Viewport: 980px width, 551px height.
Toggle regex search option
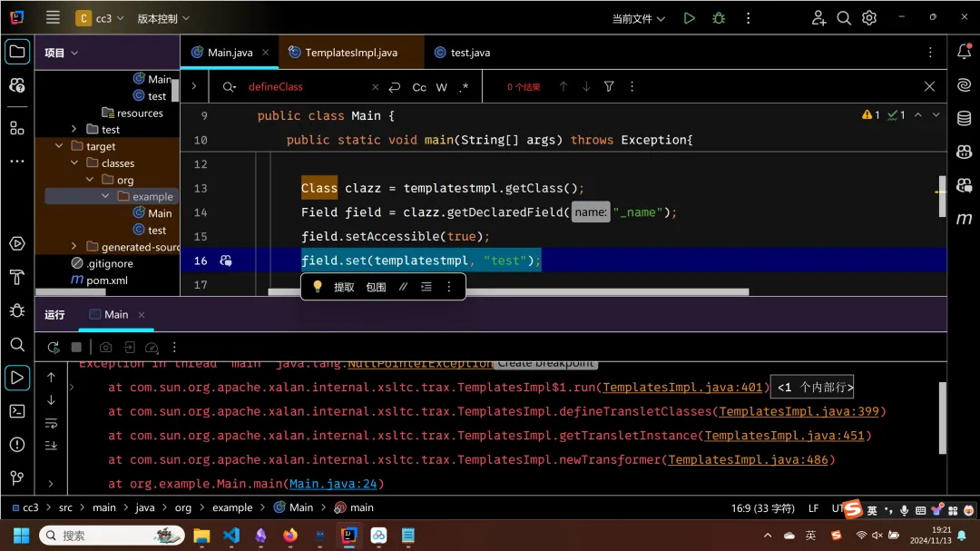click(464, 87)
